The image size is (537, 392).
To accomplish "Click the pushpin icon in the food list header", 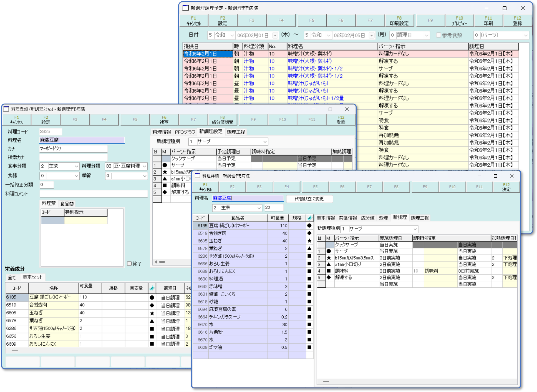I will 309,218.
